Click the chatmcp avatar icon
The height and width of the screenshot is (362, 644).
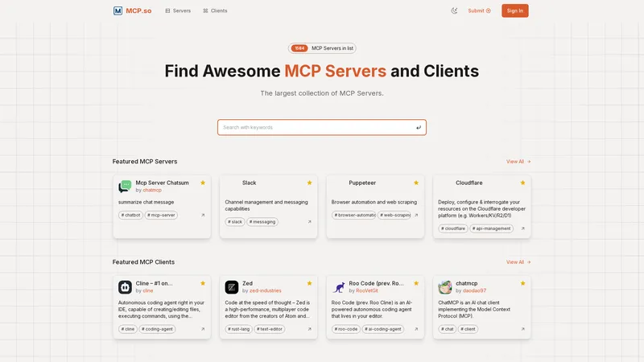pos(445,287)
